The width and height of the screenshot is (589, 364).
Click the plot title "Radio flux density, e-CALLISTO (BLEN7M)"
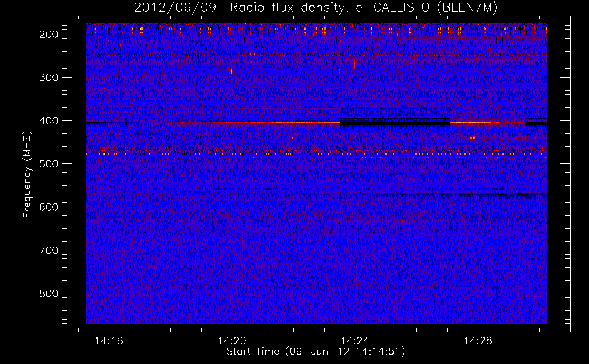tap(364, 7)
